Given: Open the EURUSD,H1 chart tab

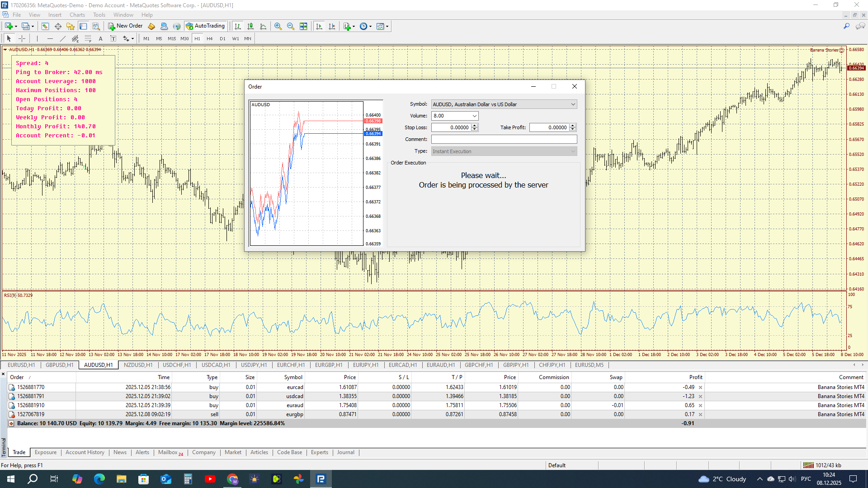Looking at the screenshot, I should point(21,365).
